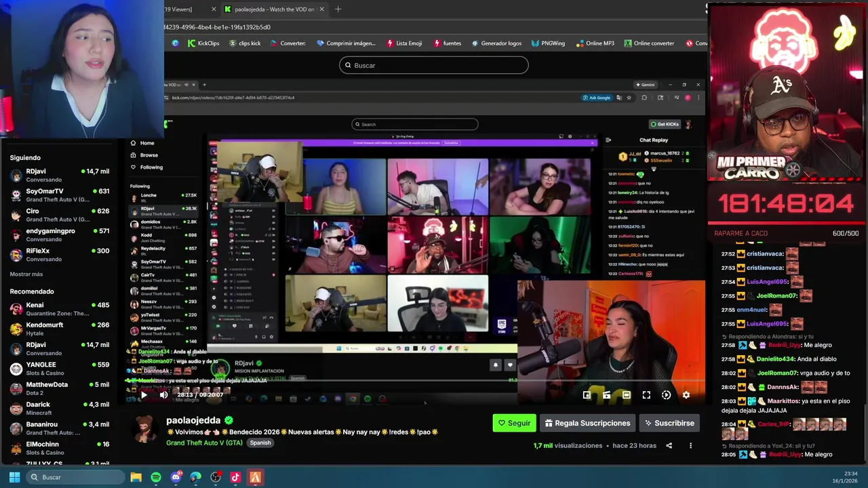The width and height of the screenshot is (868, 488).
Task: Open SoyOmarTV in the Siguiendo list
Action: pyautogui.click(x=60, y=195)
